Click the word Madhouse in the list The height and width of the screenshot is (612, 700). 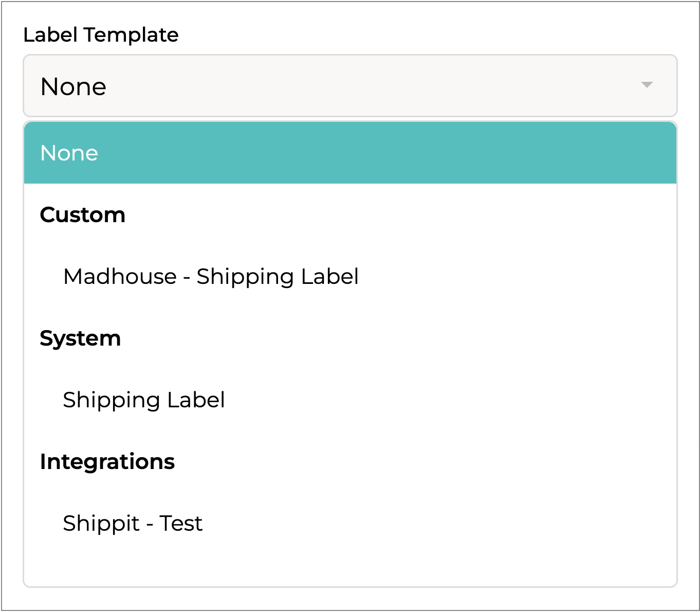120,277
